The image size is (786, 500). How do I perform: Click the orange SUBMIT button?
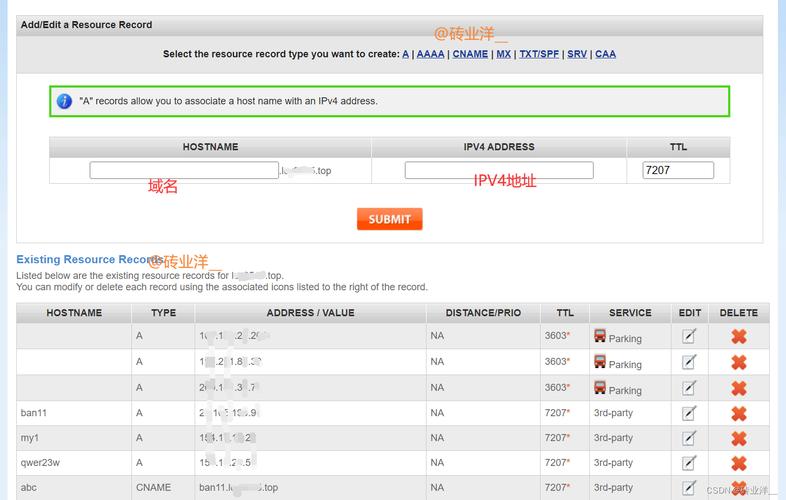[x=389, y=219]
